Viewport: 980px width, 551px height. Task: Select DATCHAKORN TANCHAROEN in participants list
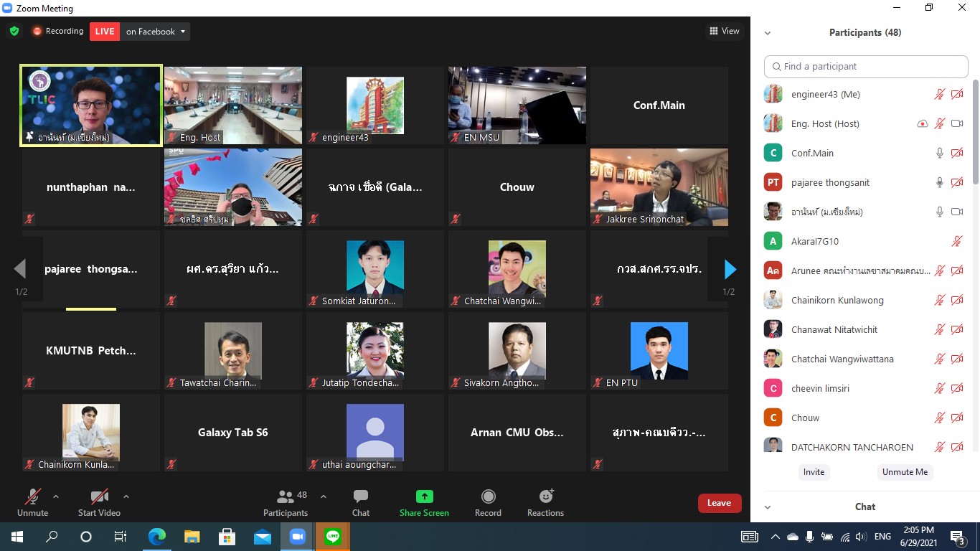[863, 447]
